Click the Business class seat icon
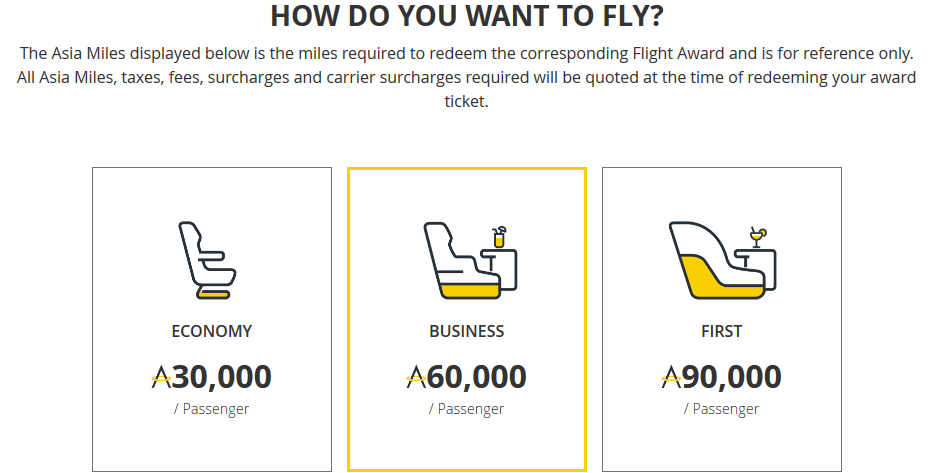Screen dimensions: 933x473 [x=470, y=261]
